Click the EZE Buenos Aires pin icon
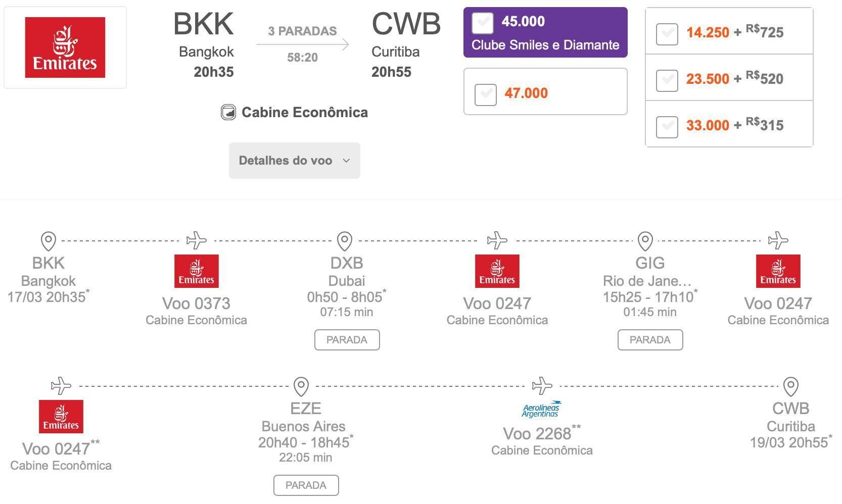 coord(301,386)
